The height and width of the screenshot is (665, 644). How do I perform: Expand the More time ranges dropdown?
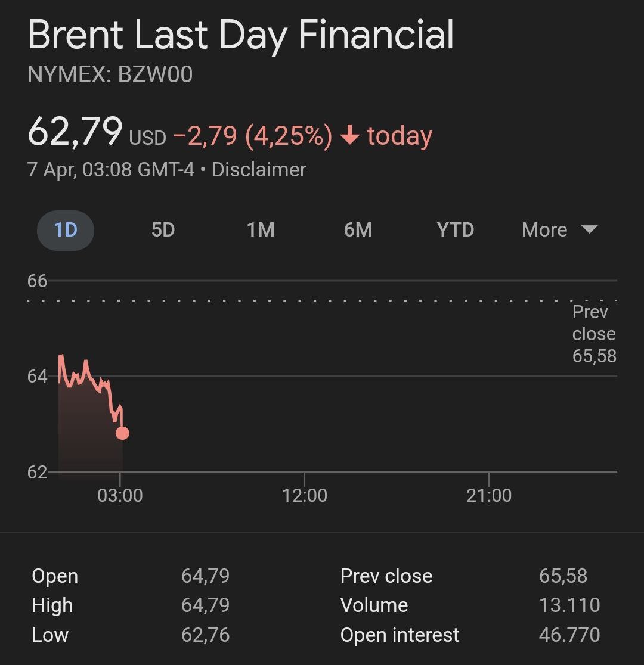coord(559,230)
